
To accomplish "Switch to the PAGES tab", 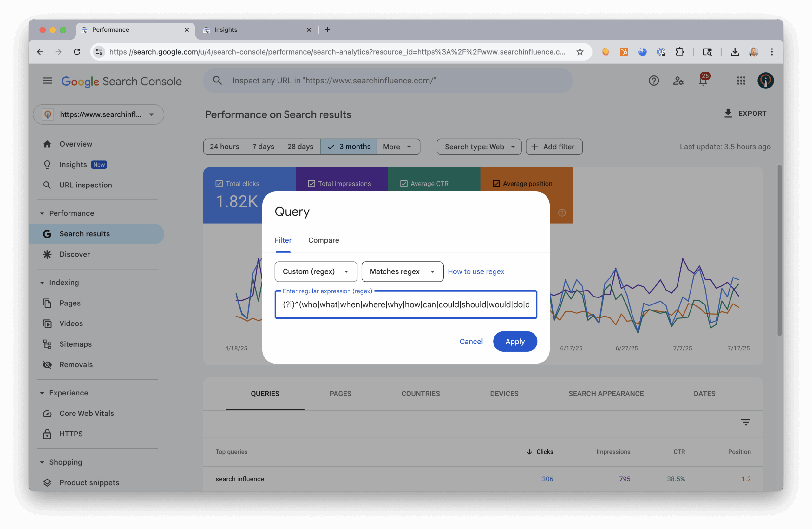I will [340, 394].
